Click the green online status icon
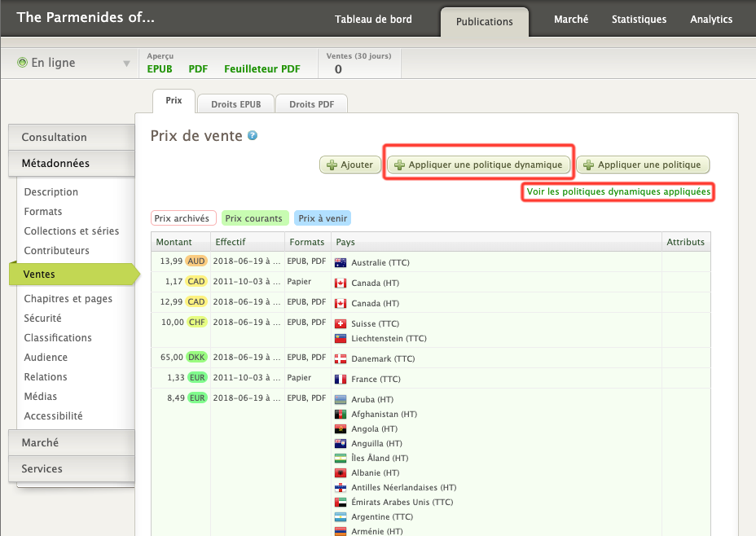 23,63
